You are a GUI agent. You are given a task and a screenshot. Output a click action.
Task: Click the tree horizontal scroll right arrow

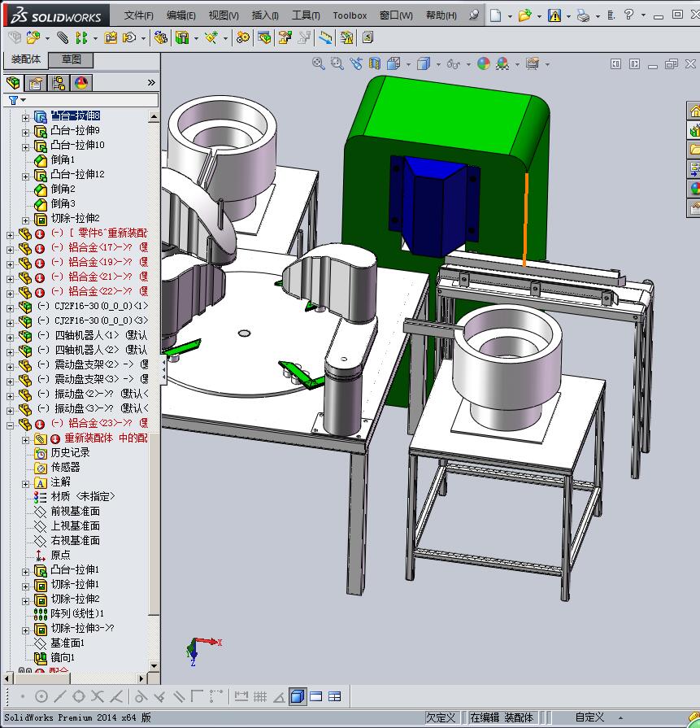tap(142, 678)
